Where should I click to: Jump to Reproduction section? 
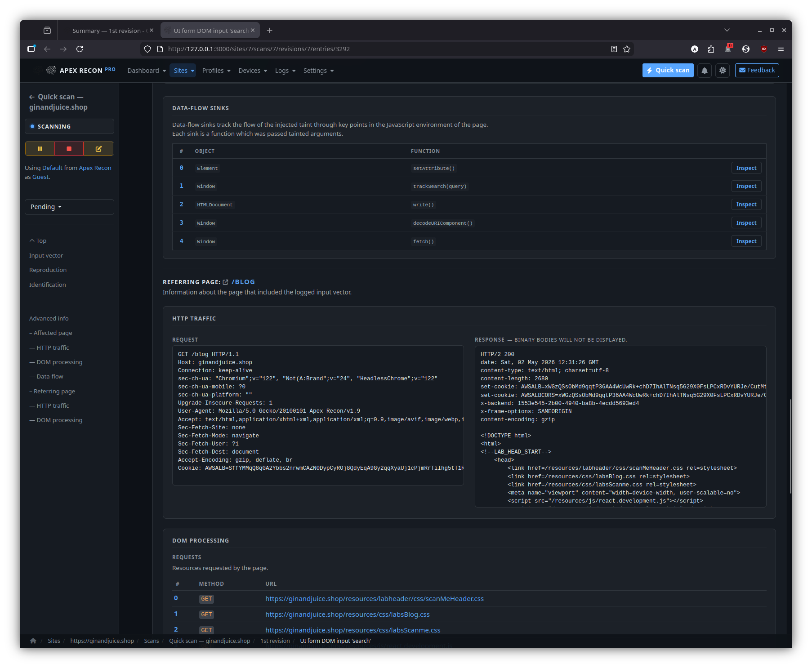48,270
